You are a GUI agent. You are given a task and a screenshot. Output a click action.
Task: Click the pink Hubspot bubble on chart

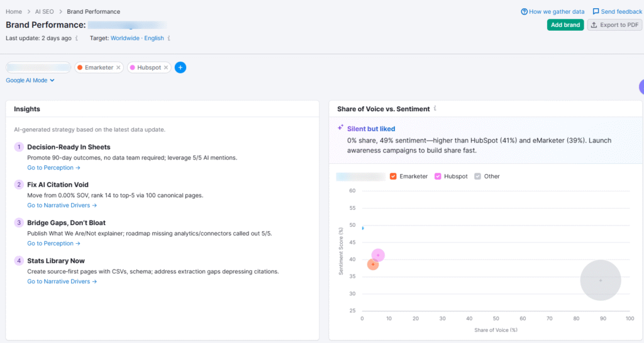point(378,255)
